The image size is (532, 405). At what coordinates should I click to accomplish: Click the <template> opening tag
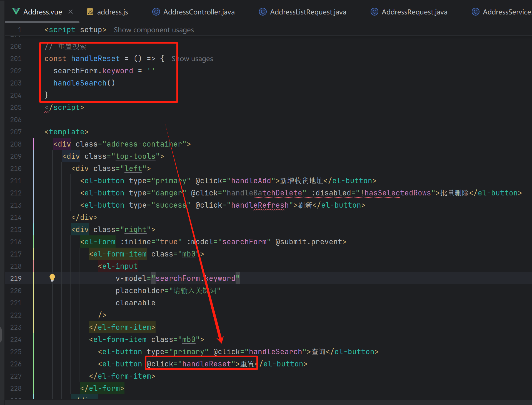(x=66, y=132)
